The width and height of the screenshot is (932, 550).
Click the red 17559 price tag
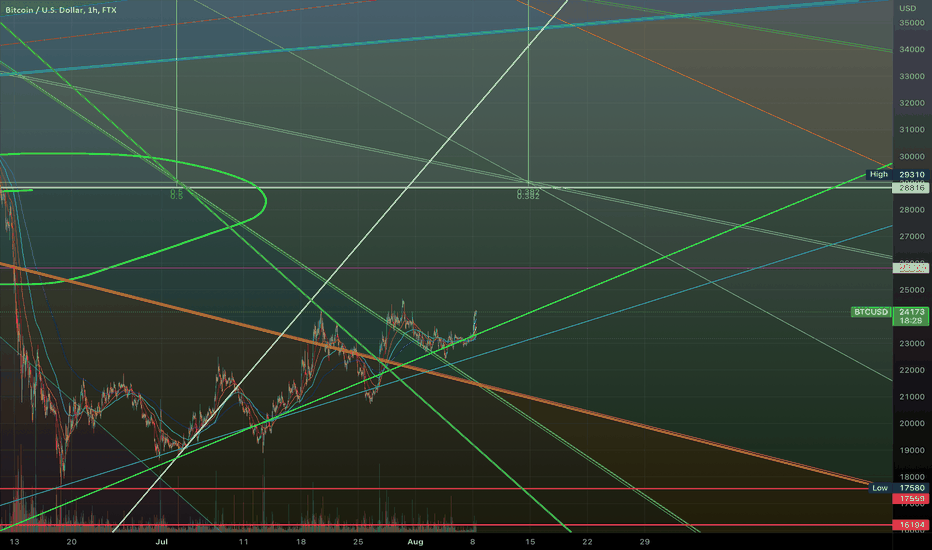[x=911, y=499]
